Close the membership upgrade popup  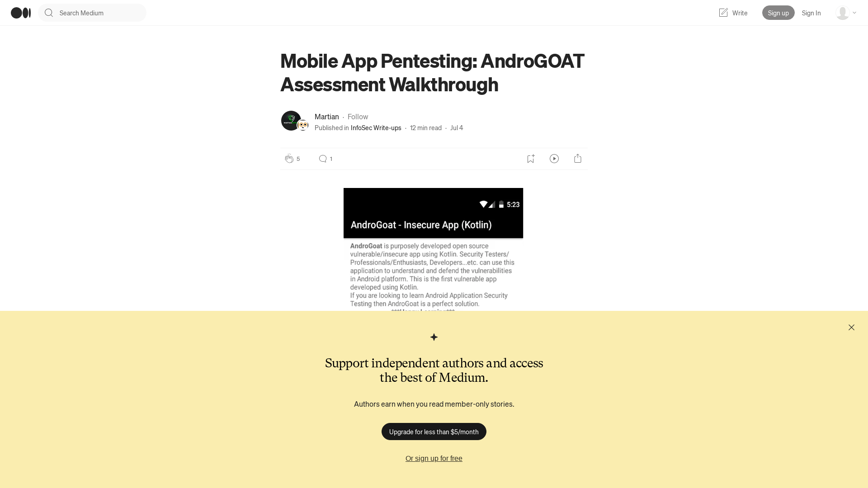tap(851, 327)
